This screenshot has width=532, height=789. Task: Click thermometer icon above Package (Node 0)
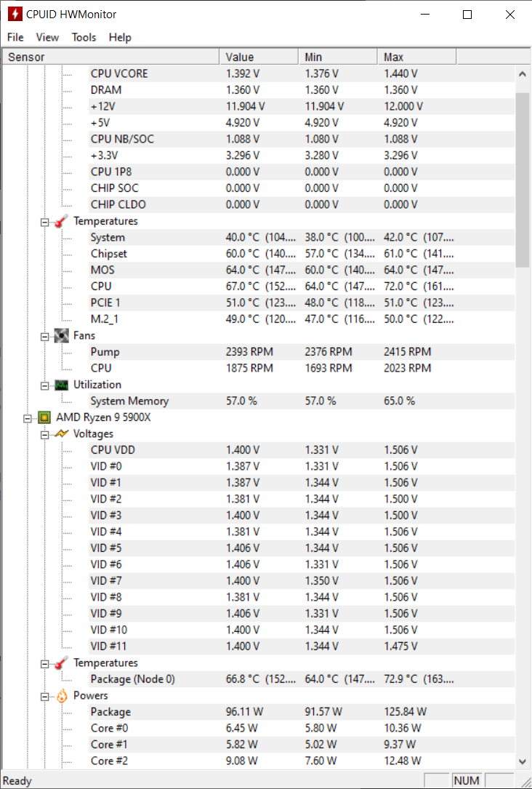(x=61, y=662)
